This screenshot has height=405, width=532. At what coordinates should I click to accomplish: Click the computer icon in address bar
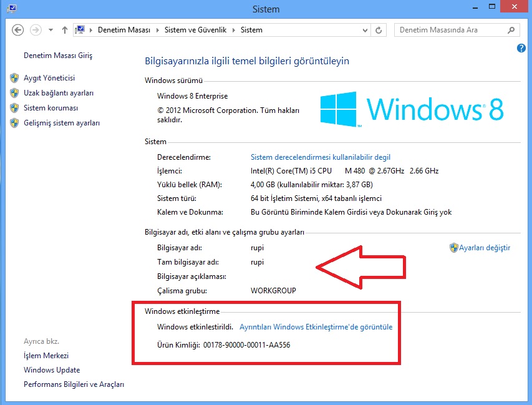pos(80,30)
